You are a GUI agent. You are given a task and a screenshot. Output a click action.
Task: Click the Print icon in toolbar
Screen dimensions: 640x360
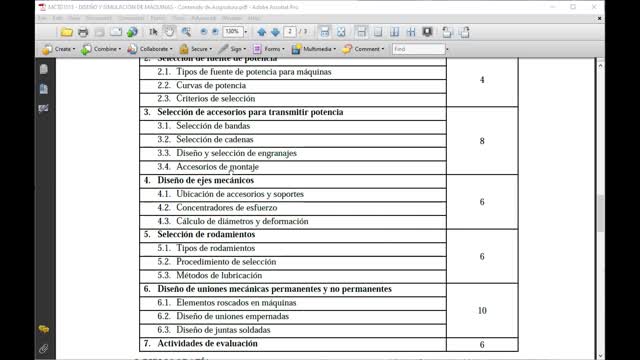click(83, 32)
